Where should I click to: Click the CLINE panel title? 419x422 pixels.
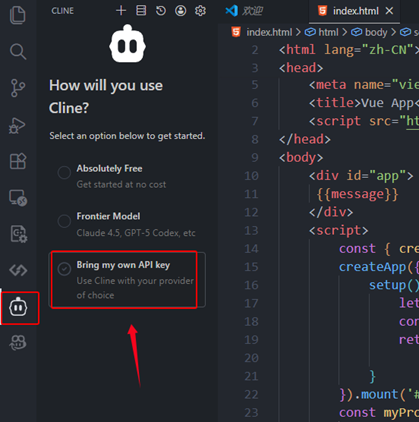tap(62, 11)
